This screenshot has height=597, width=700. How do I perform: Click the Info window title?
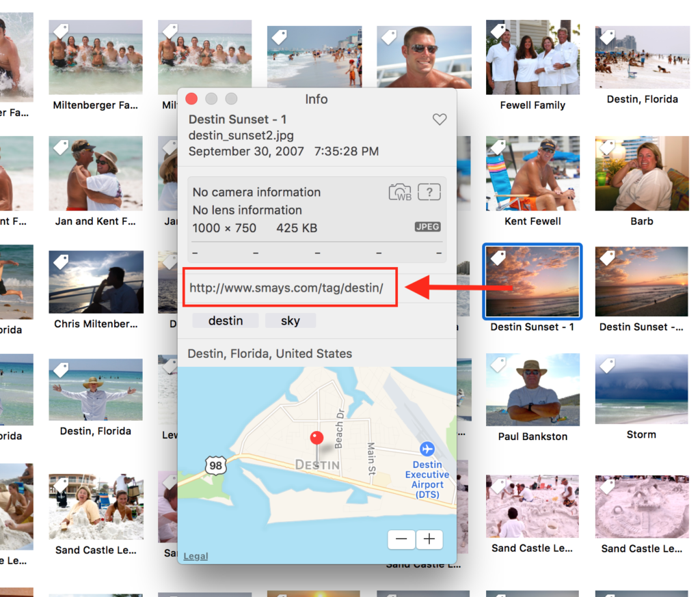tap(317, 99)
